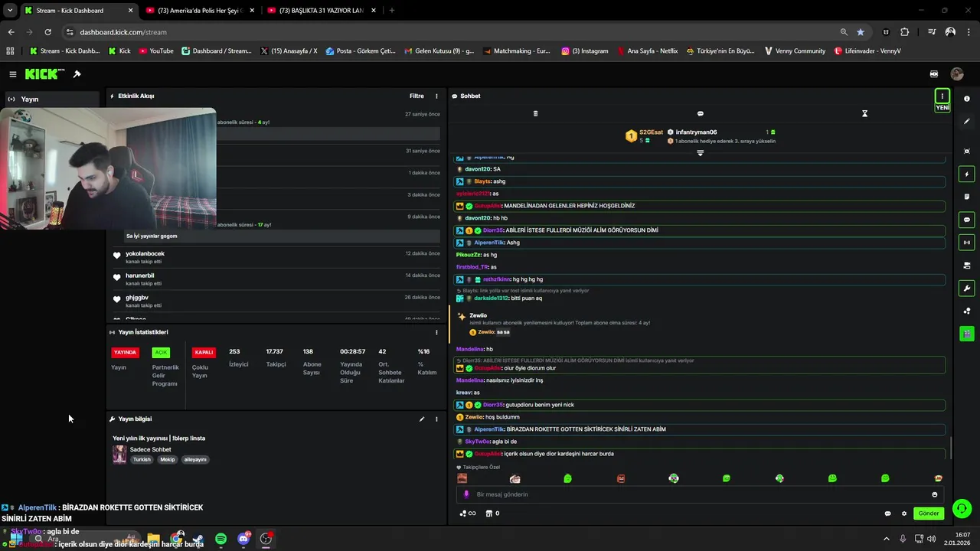Click the KAPALI multi-stream status badge

pos(204,353)
